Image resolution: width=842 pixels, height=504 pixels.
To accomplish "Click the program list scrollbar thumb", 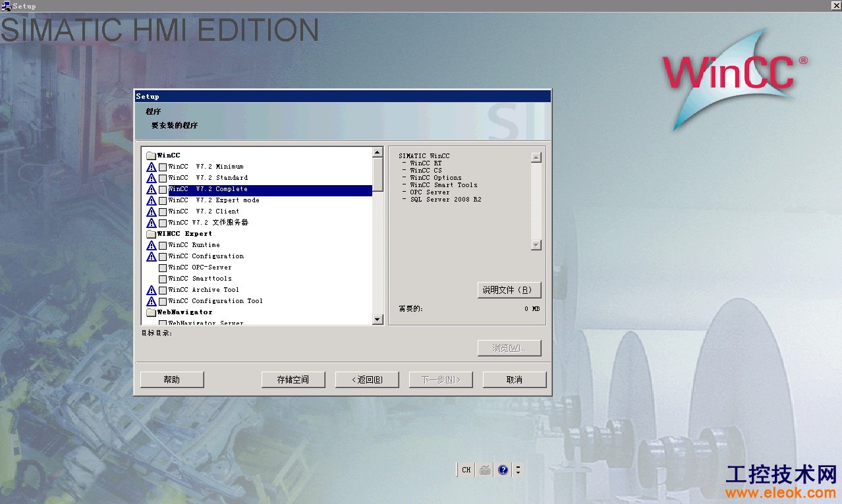I will pyautogui.click(x=378, y=175).
